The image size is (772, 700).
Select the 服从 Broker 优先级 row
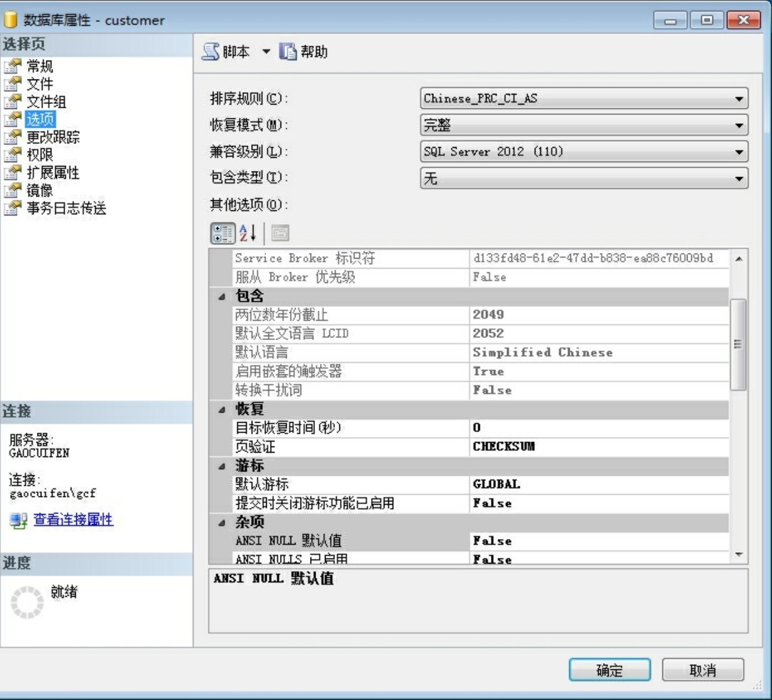tap(481, 277)
